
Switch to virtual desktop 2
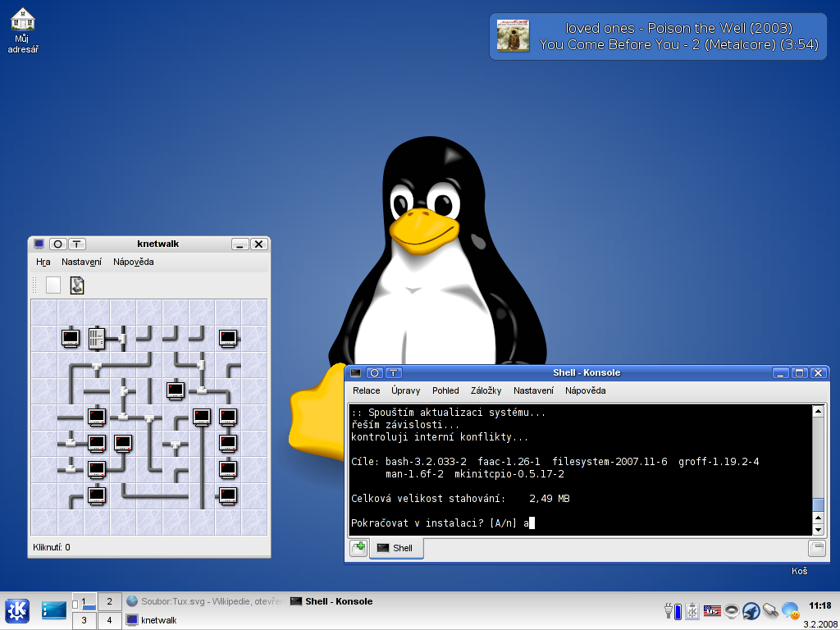[x=109, y=601]
